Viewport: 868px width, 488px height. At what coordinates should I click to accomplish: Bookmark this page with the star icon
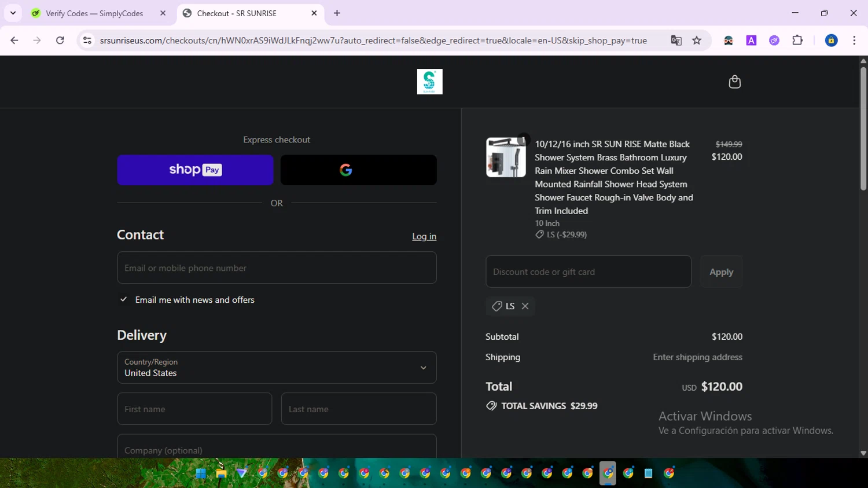(697, 41)
